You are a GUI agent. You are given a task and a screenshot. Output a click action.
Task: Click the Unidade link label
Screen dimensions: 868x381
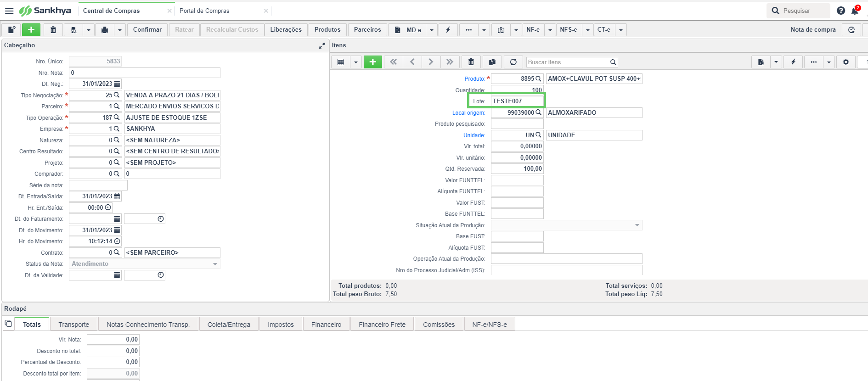coord(474,135)
